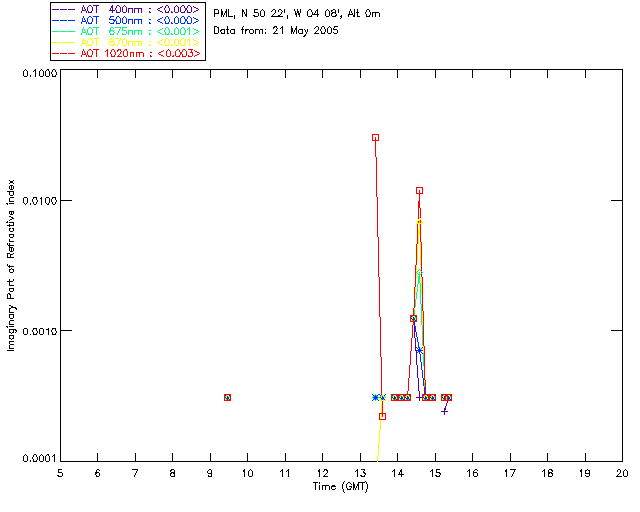
Task: Click x-axis tick label 16
Action: (473, 473)
